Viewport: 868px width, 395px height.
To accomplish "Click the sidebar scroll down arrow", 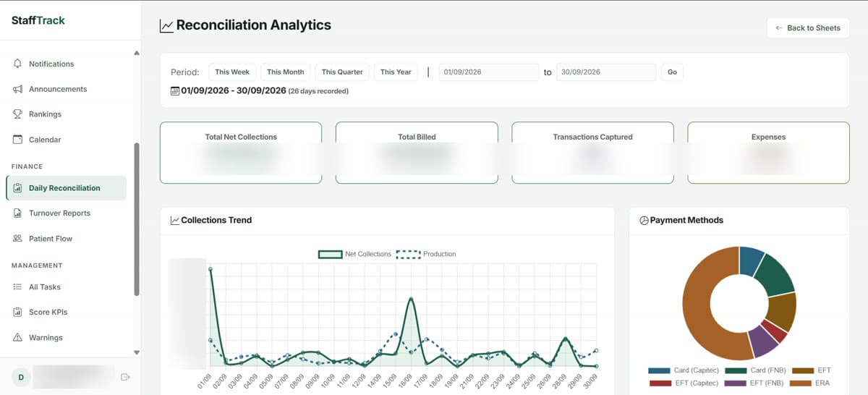I will point(137,352).
